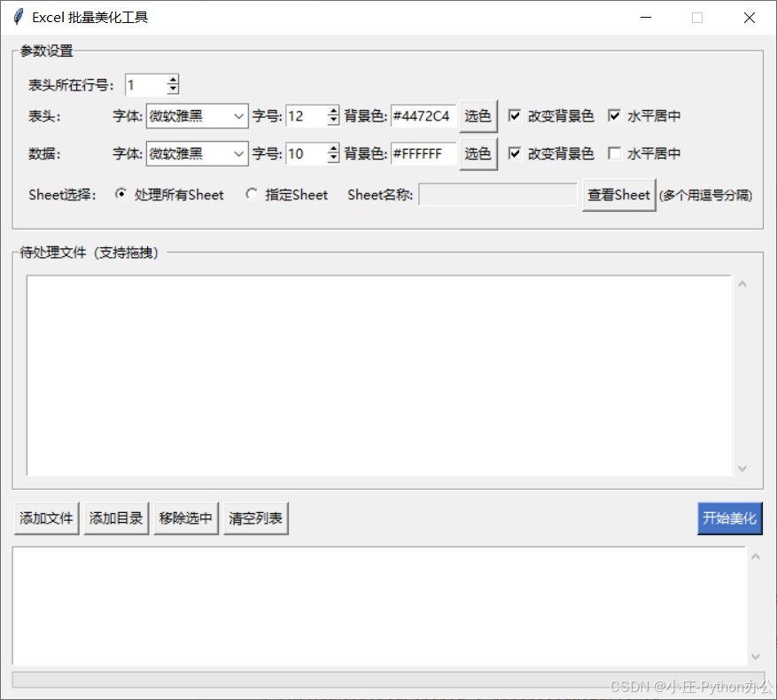Increase the 表头 字号 font size
Viewport: 777px width, 700px height.
[333, 111]
